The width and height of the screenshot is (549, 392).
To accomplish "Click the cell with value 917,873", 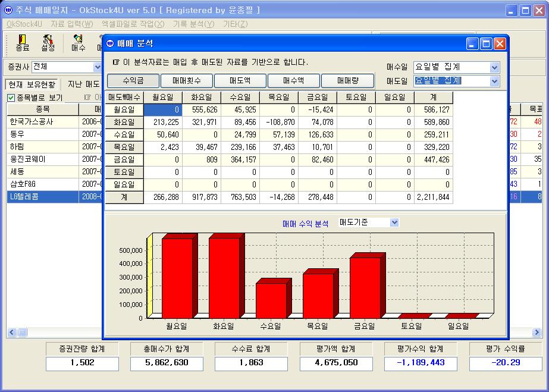I will 202,197.
